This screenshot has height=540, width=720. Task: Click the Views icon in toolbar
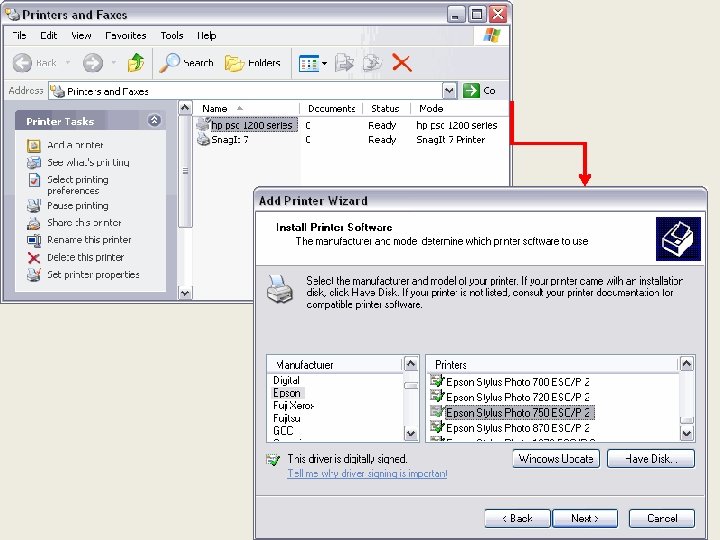[x=308, y=63]
